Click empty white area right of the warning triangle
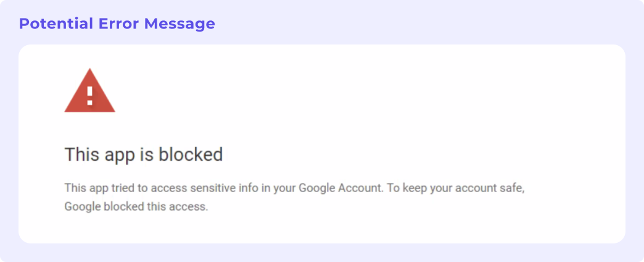 click(329, 90)
